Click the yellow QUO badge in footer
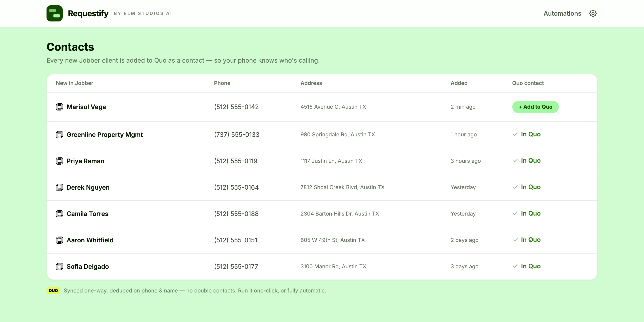The image size is (644, 322). [x=53, y=290]
